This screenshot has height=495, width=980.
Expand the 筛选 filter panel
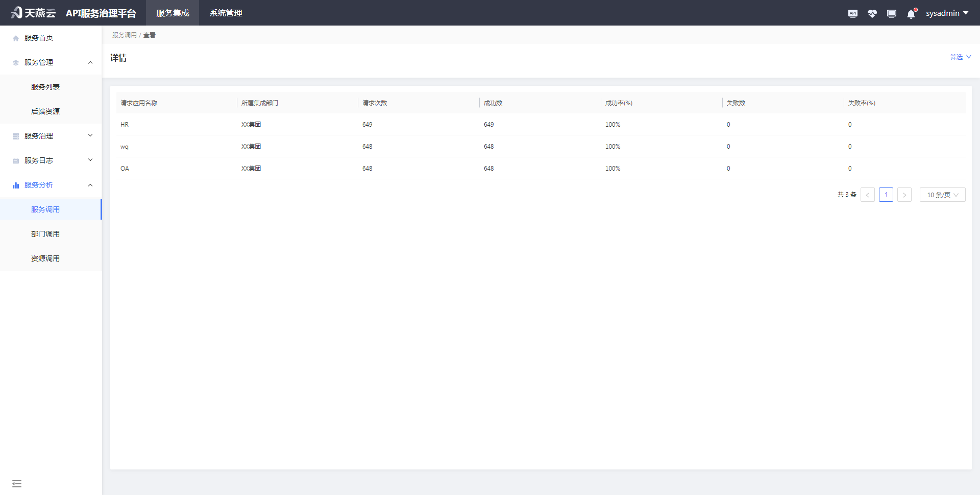(x=960, y=57)
